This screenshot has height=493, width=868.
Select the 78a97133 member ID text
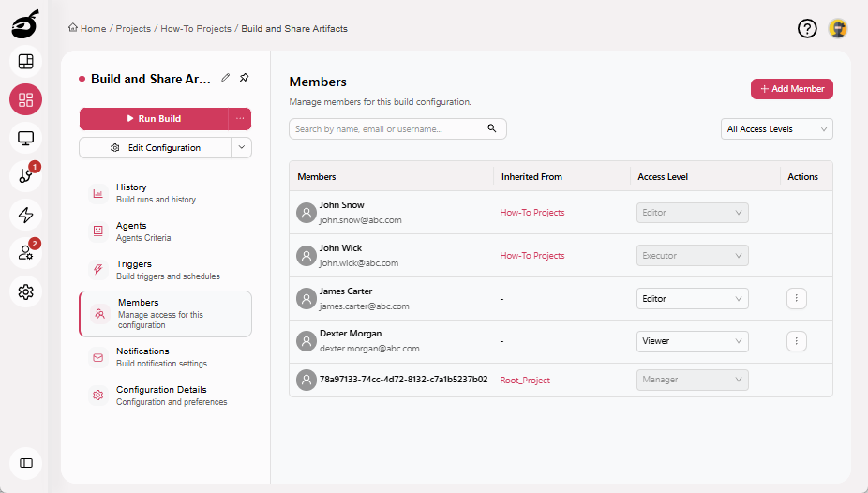click(x=404, y=380)
